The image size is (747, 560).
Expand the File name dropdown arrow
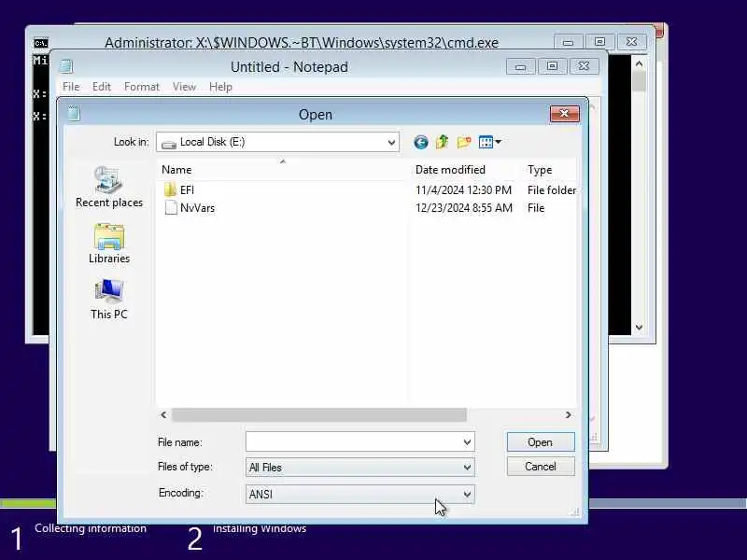(468, 442)
